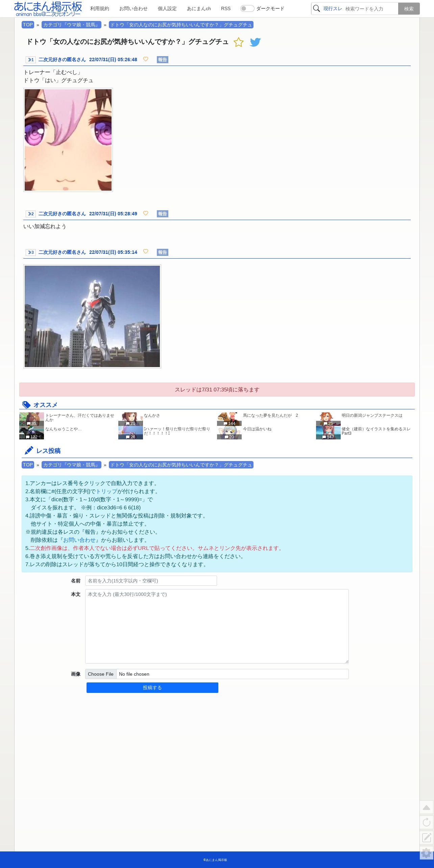Image resolution: width=434 pixels, height=868 pixels.
Task: Click the search magnifier icon
Action: (x=316, y=8)
